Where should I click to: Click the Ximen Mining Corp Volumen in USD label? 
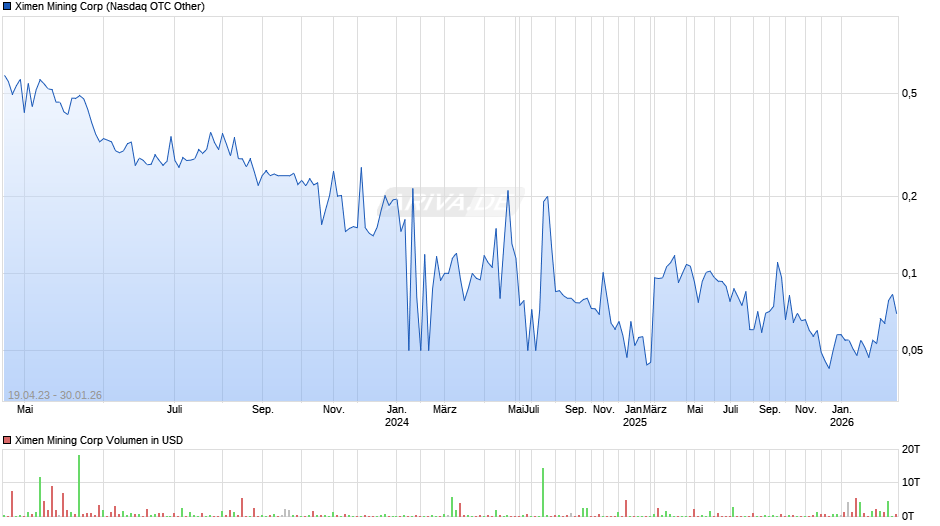point(99,440)
